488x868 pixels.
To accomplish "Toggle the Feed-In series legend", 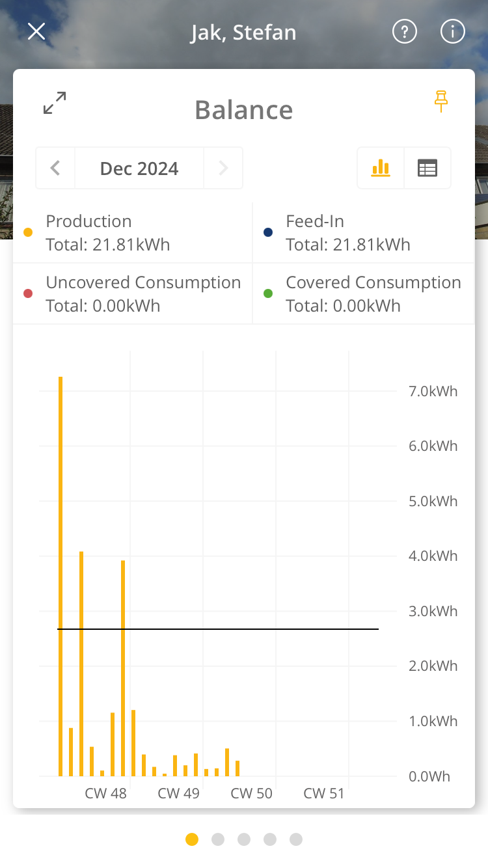I will click(364, 233).
